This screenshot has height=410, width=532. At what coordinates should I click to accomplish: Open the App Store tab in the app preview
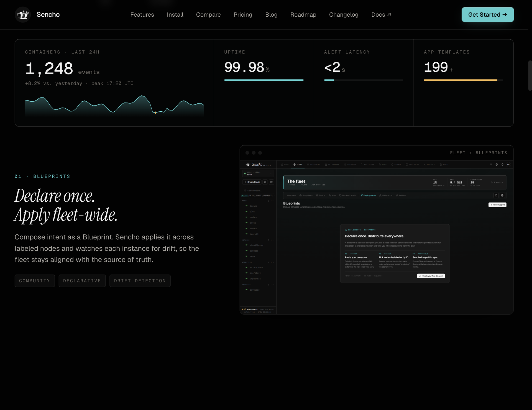coord(367,165)
